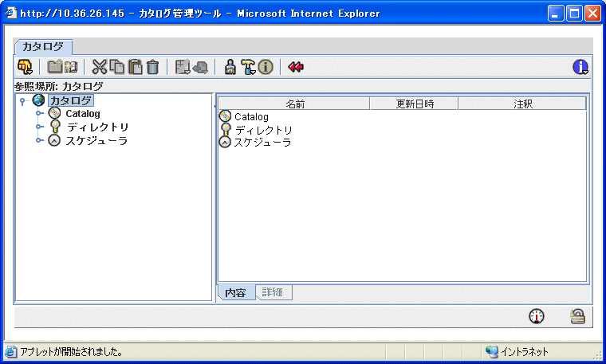Click the grid table dropdown toolbar icon
The width and height of the screenshot is (606, 364).
183,67
